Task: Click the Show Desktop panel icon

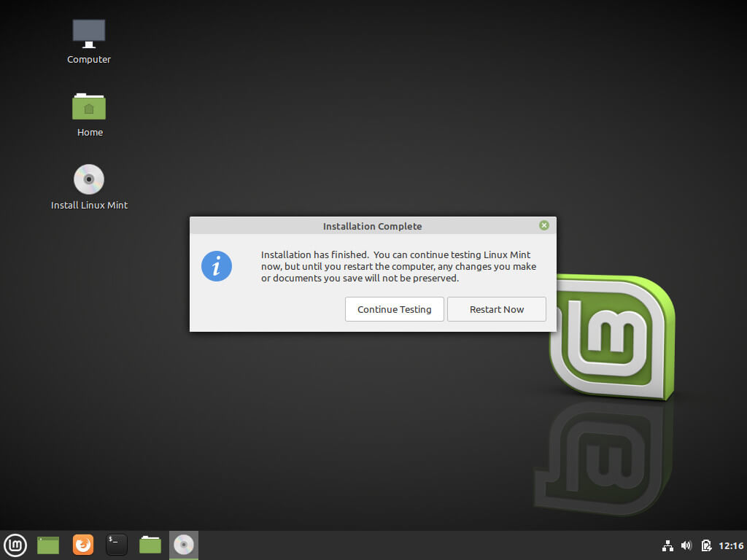Action: tap(48, 545)
